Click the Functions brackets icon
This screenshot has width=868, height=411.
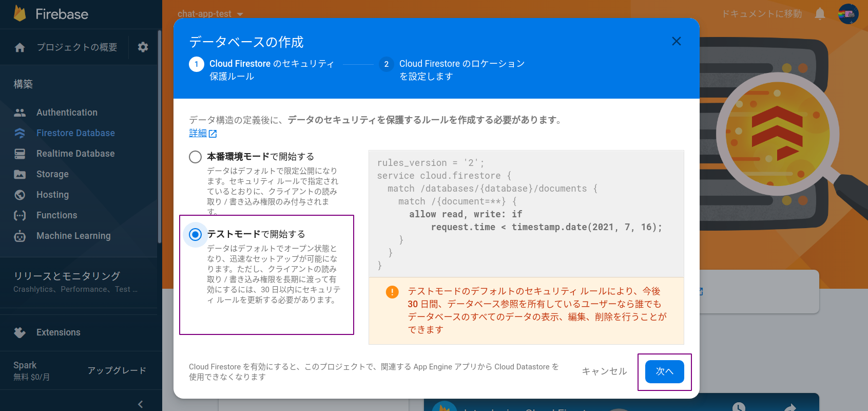coord(20,215)
